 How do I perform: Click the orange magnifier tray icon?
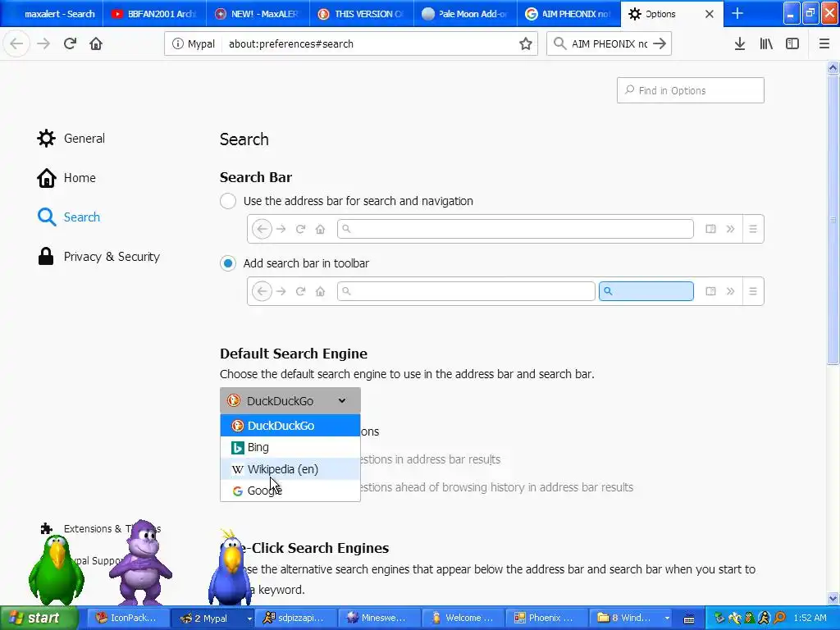click(781, 619)
